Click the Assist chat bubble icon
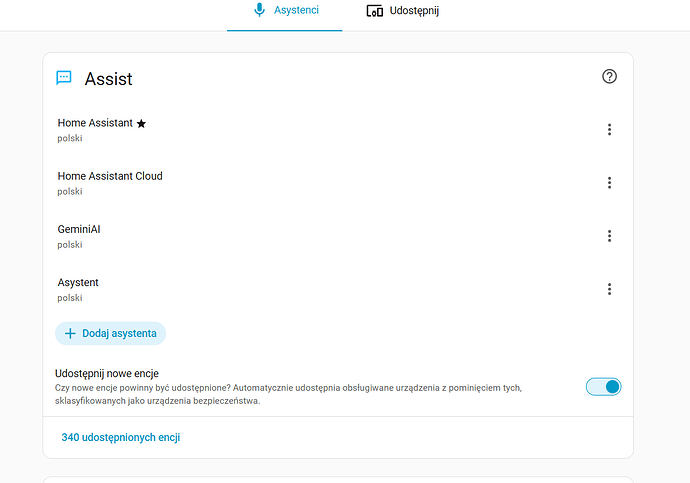690x483 pixels. 64,78
